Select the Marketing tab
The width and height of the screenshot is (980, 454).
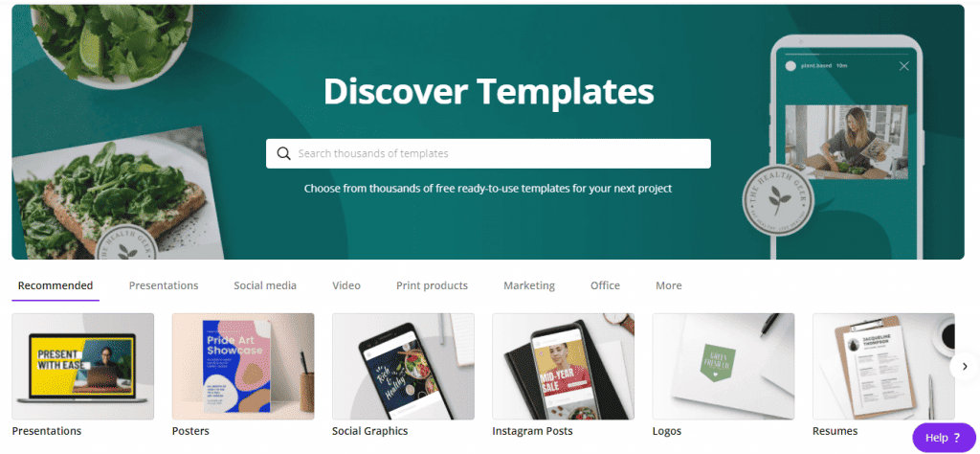pyautogui.click(x=529, y=285)
